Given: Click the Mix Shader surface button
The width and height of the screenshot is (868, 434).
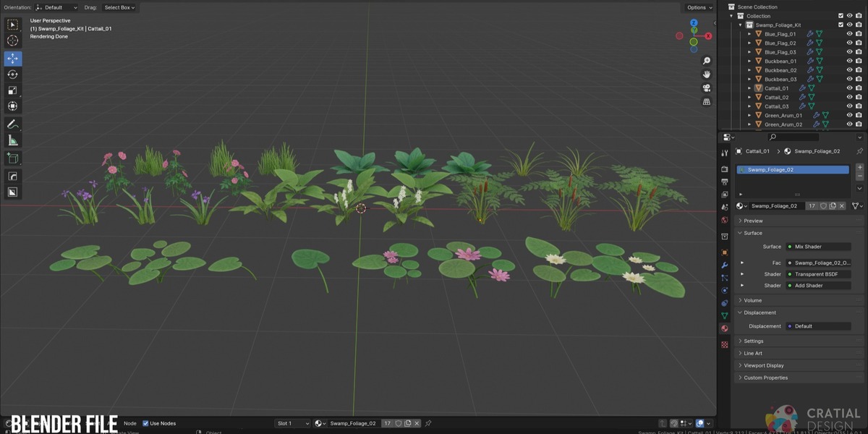Looking at the screenshot, I should pyautogui.click(x=818, y=247).
